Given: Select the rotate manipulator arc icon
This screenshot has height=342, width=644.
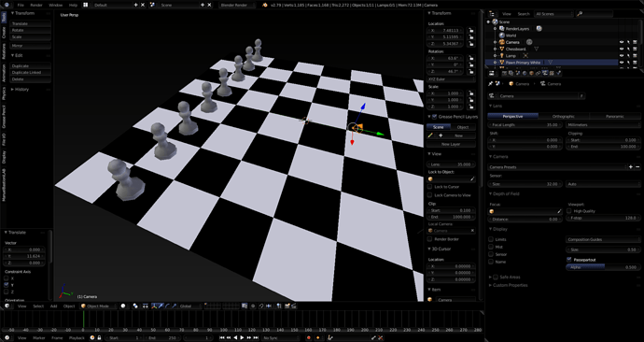Looking at the screenshot, I should point(167,306).
